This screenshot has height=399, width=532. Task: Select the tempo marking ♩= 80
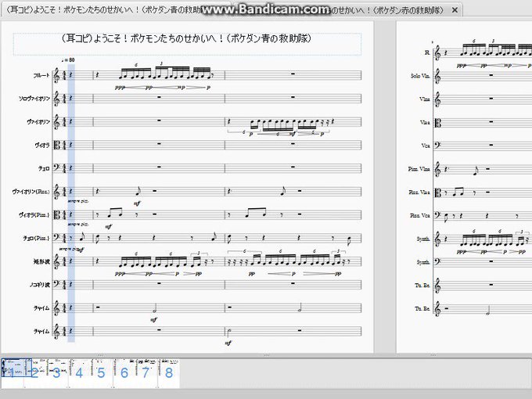(68, 60)
